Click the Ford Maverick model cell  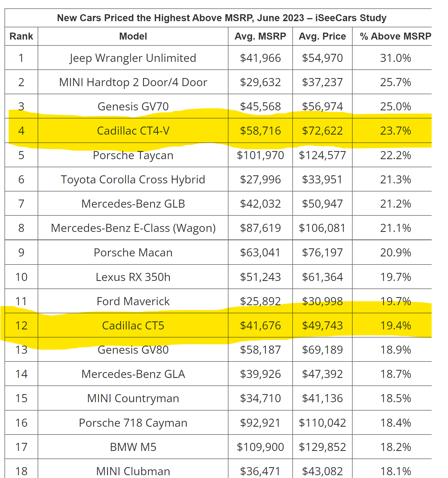[133, 301]
